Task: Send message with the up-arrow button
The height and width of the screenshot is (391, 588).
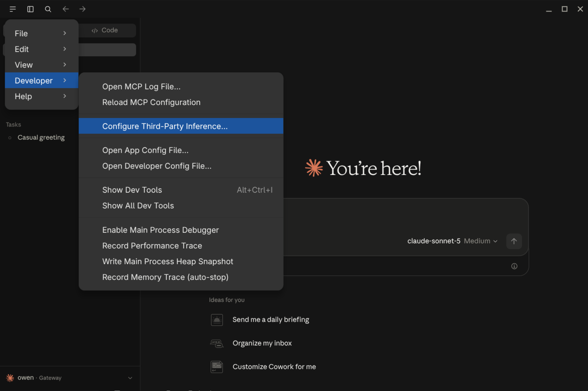Action: (514, 241)
